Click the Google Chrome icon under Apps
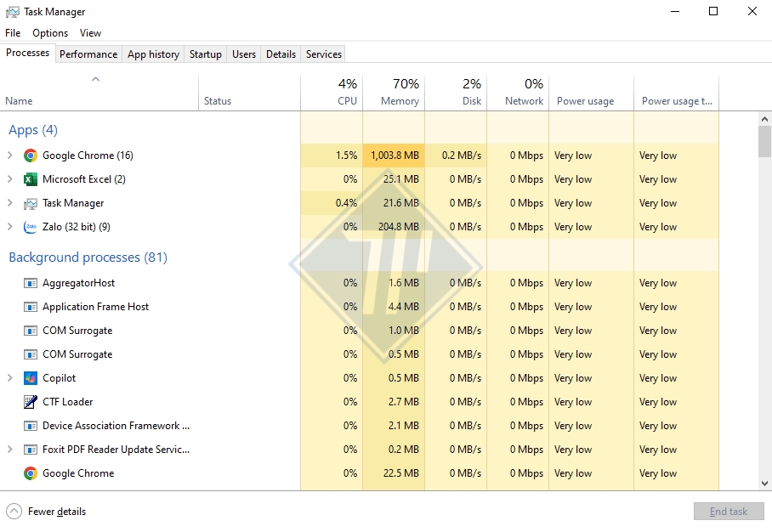772x532 pixels. pos(31,156)
